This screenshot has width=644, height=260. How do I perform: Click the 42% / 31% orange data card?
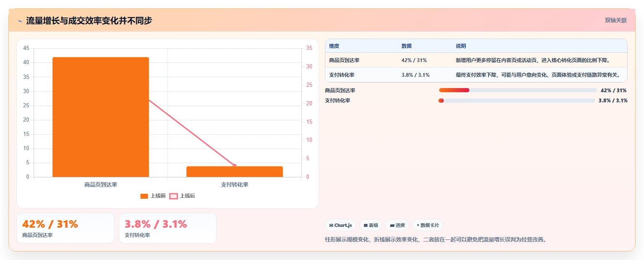[x=65, y=228]
